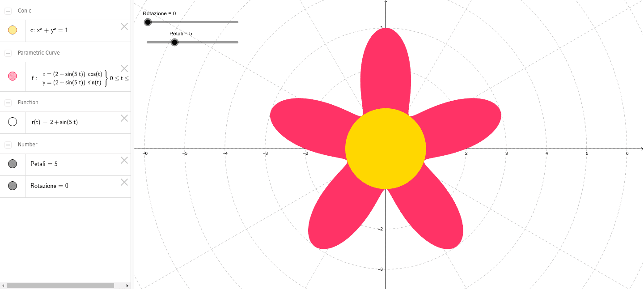The height and width of the screenshot is (290, 644).
Task: Delete the conic c: x² + y² = 1
Action: pyautogui.click(x=124, y=26)
